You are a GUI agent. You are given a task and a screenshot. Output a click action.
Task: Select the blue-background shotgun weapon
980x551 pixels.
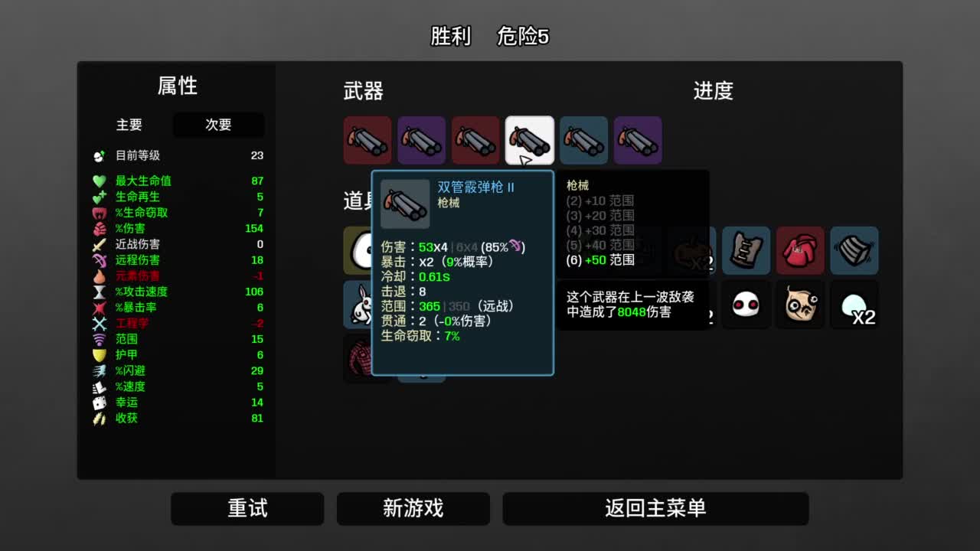(x=583, y=140)
